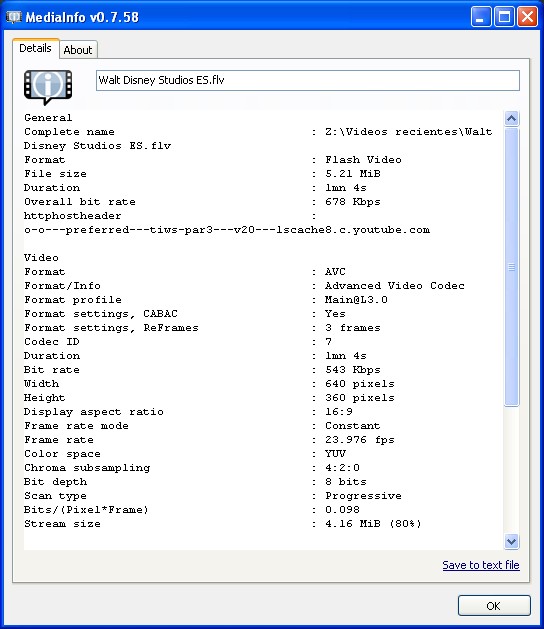544x629 pixels.
Task: Switch to the About tab
Action: pyautogui.click(x=78, y=50)
